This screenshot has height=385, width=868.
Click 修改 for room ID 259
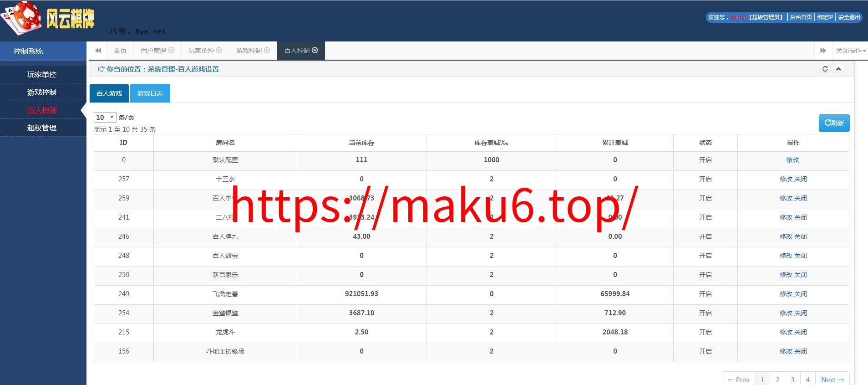[786, 198]
